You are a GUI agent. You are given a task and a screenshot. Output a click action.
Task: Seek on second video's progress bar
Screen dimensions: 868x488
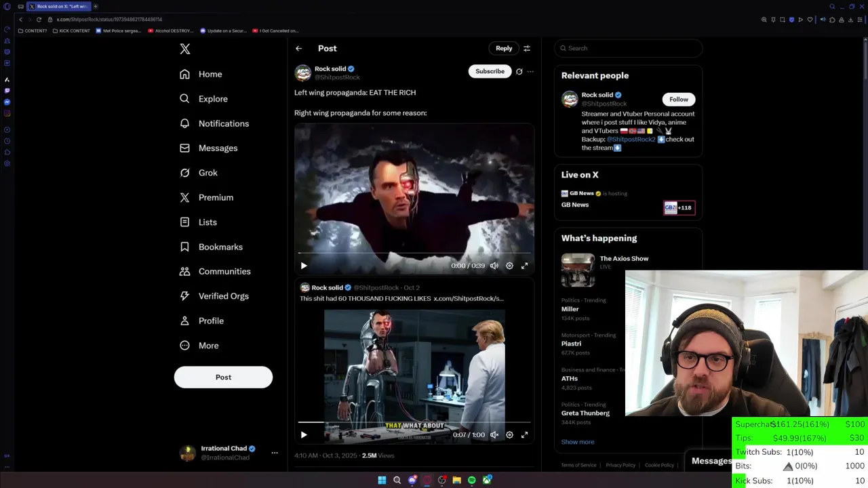click(x=414, y=424)
